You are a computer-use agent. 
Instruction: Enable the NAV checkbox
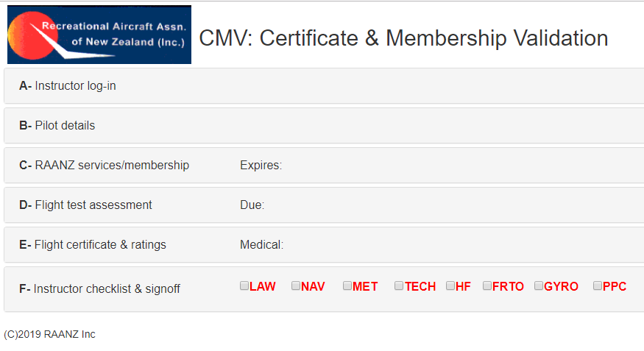click(296, 286)
